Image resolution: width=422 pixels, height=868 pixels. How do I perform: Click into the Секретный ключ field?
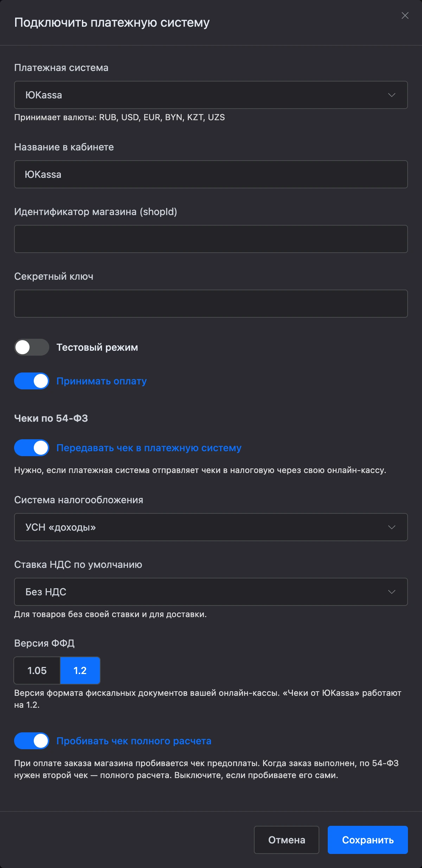pyautogui.click(x=211, y=304)
